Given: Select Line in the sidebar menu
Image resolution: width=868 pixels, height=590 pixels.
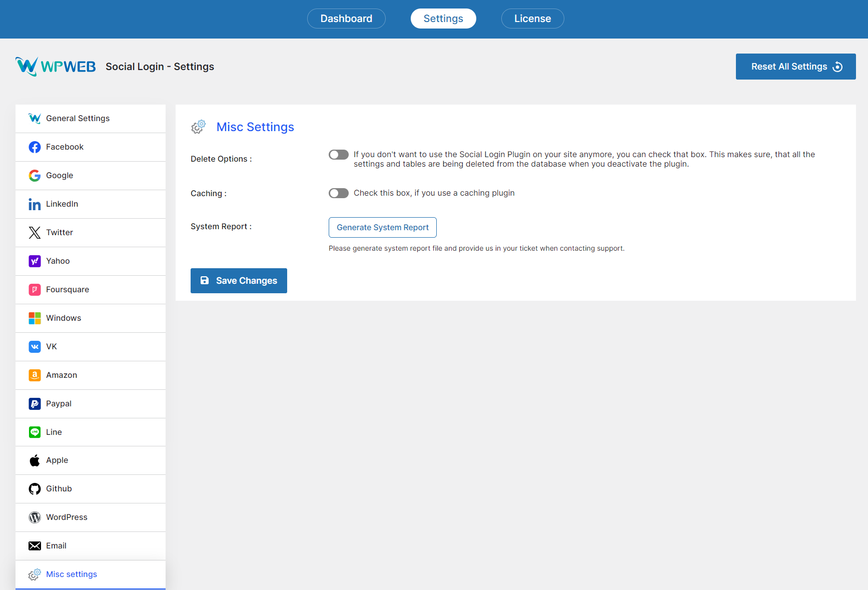Looking at the screenshot, I should [91, 432].
